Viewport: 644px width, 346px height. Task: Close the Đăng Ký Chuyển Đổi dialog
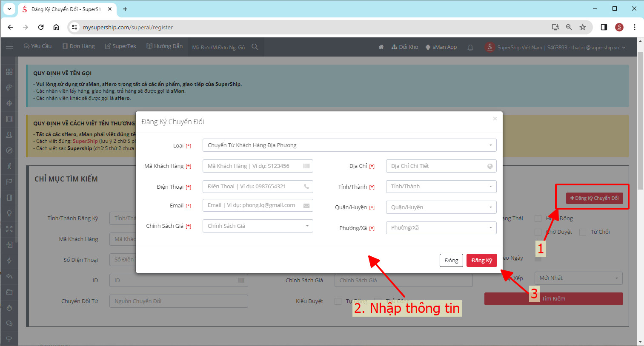tap(495, 119)
